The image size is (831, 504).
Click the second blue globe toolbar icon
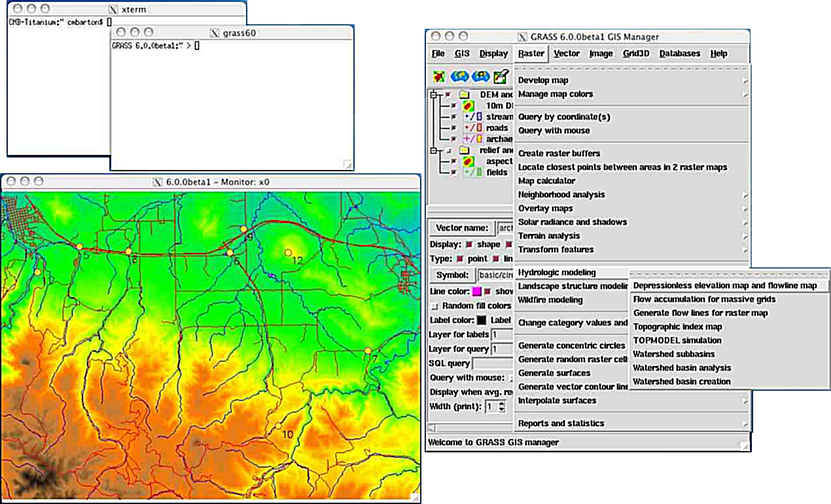point(481,76)
